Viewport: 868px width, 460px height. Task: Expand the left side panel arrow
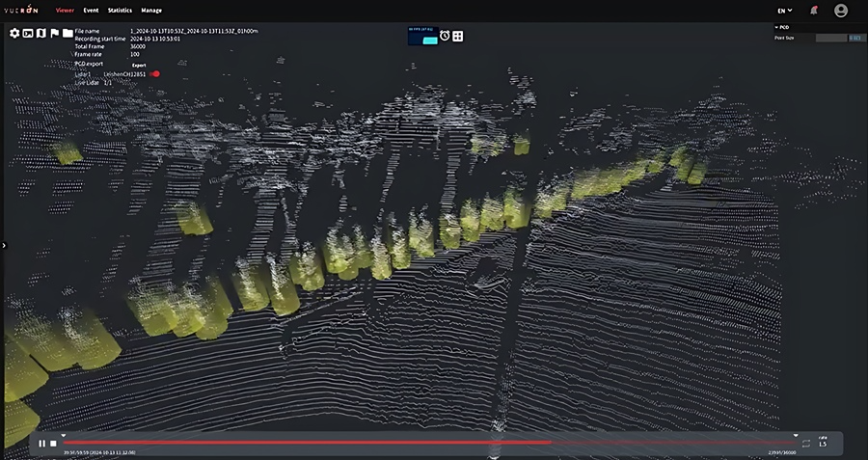tap(4, 245)
